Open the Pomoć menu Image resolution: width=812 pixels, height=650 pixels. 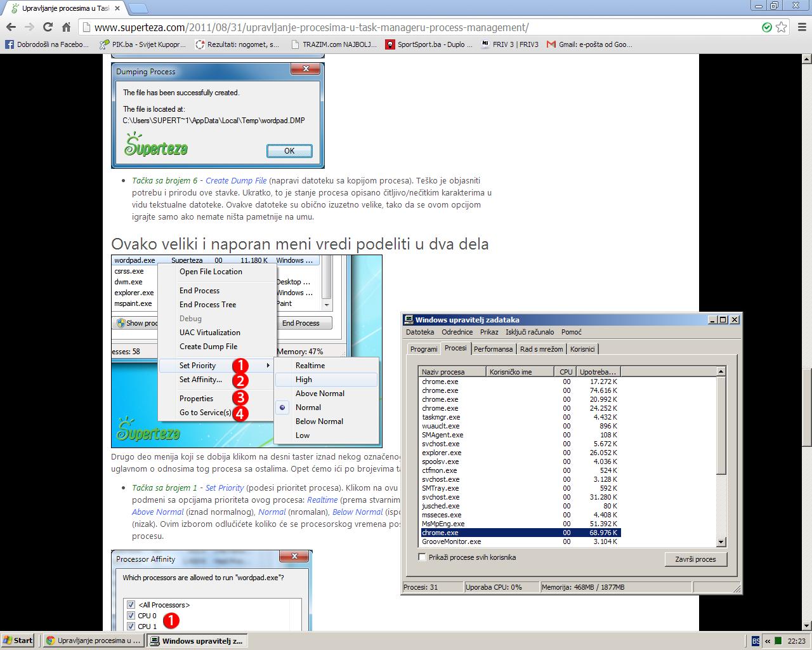pos(572,332)
